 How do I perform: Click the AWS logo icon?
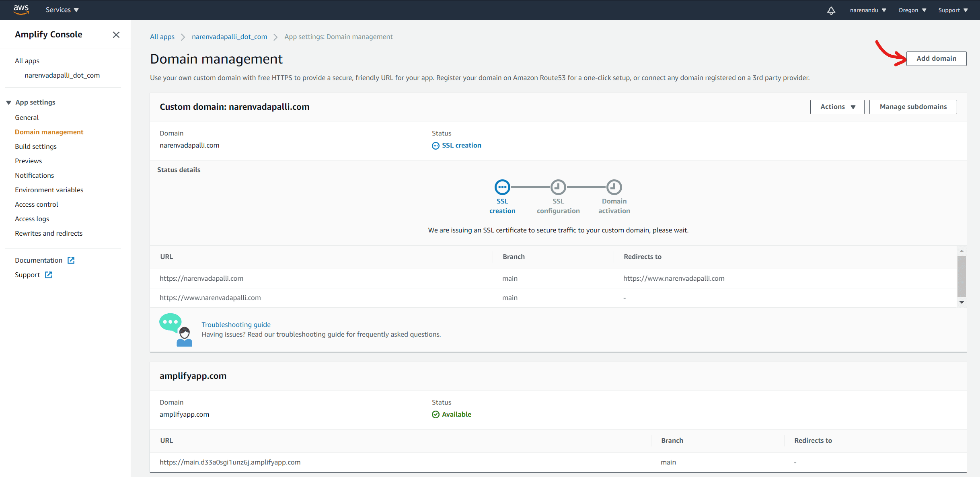click(x=21, y=10)
